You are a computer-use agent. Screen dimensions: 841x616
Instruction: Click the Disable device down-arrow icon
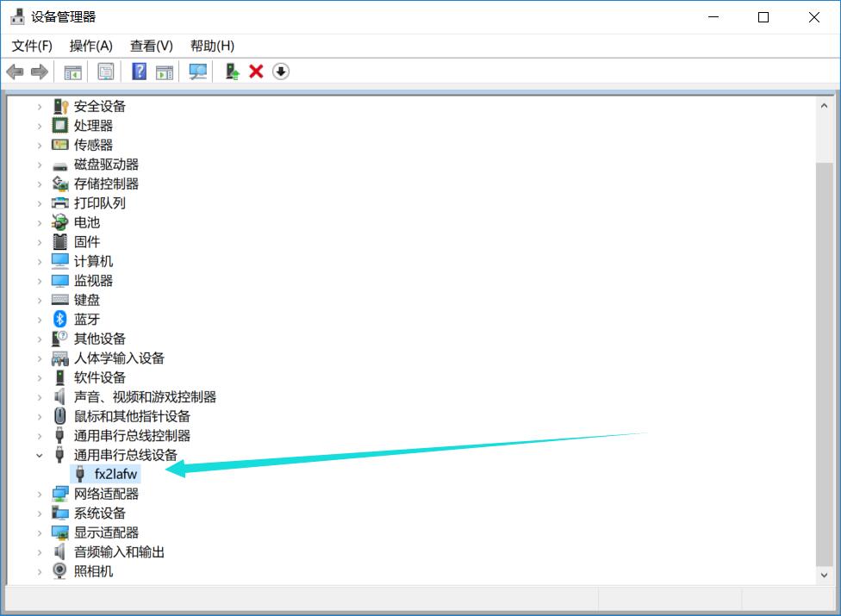281,72
